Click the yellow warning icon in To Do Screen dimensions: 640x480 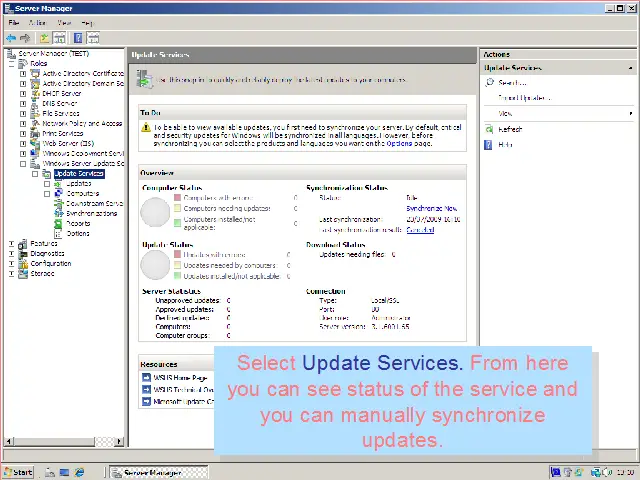coord(146,128)
